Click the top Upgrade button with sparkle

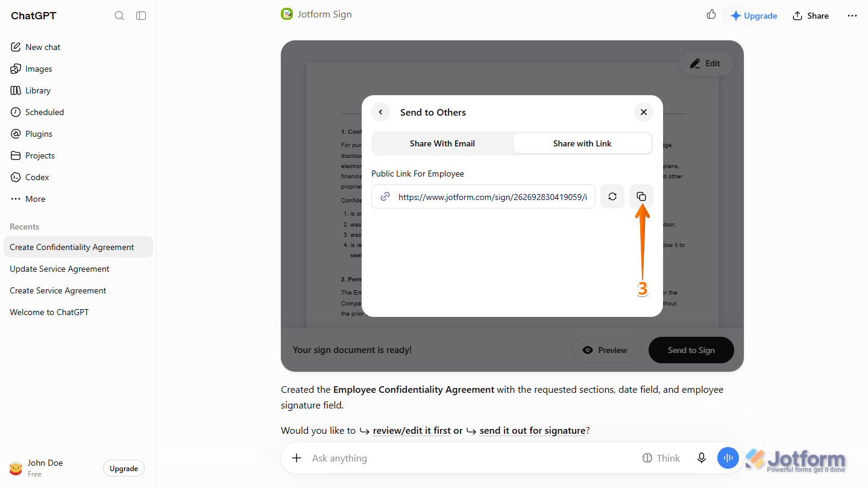[x=753, y=16]
